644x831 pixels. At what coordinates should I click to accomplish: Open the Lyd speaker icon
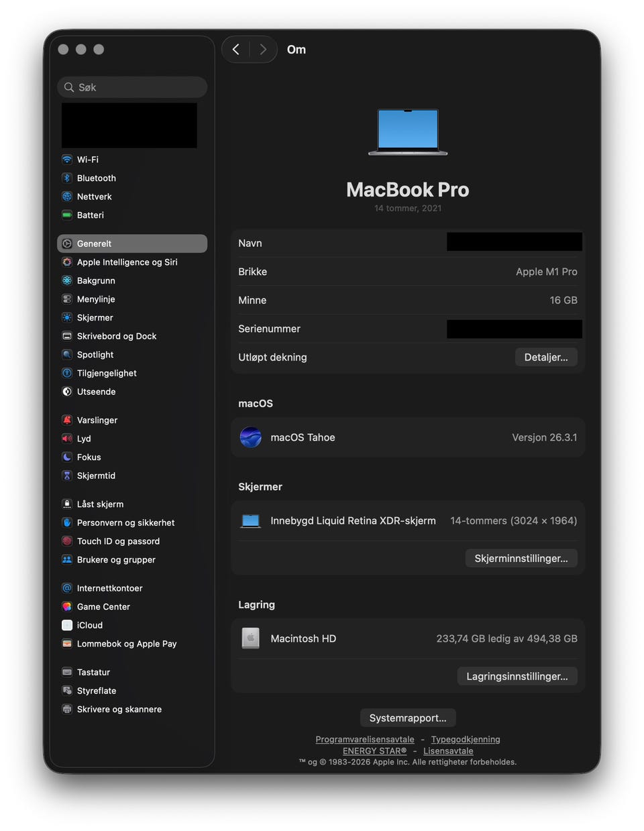click(67, 439)
